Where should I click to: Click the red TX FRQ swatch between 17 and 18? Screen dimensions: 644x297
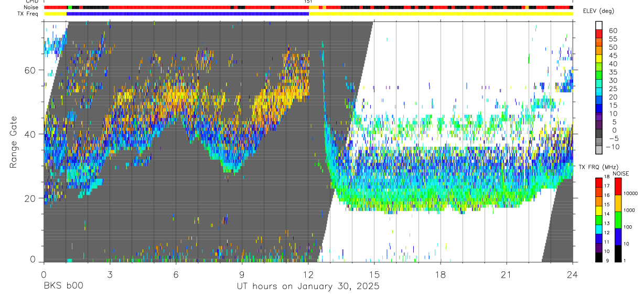599,182
